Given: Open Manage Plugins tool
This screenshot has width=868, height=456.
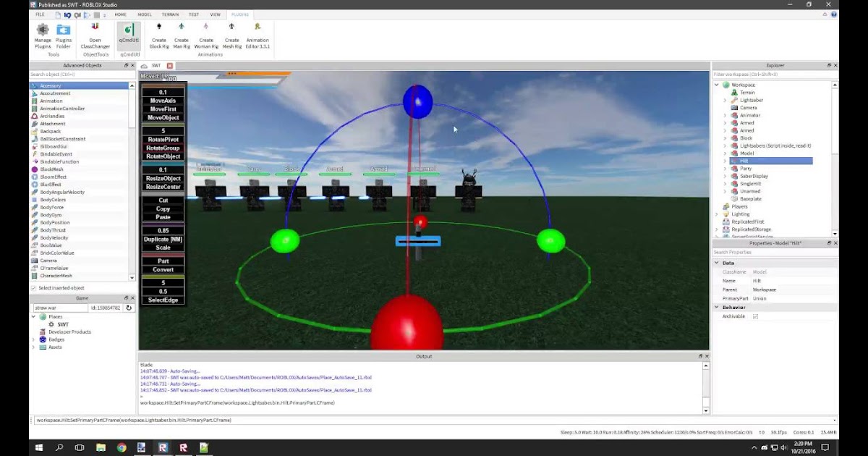Looking at the screenshot, I should tap(43, 35).
